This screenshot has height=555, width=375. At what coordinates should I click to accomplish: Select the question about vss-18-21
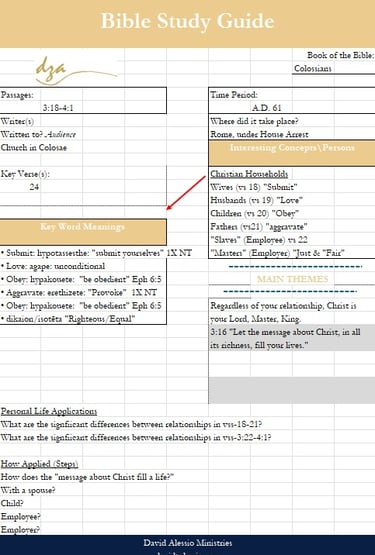point(131,424)
